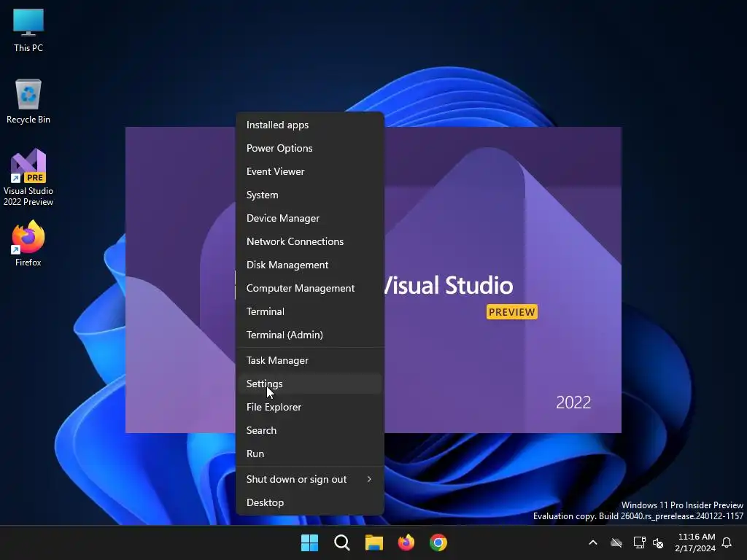Screen dimensions: 747x560
Task: Click Settings in the context menu
Action: [309, 384]
